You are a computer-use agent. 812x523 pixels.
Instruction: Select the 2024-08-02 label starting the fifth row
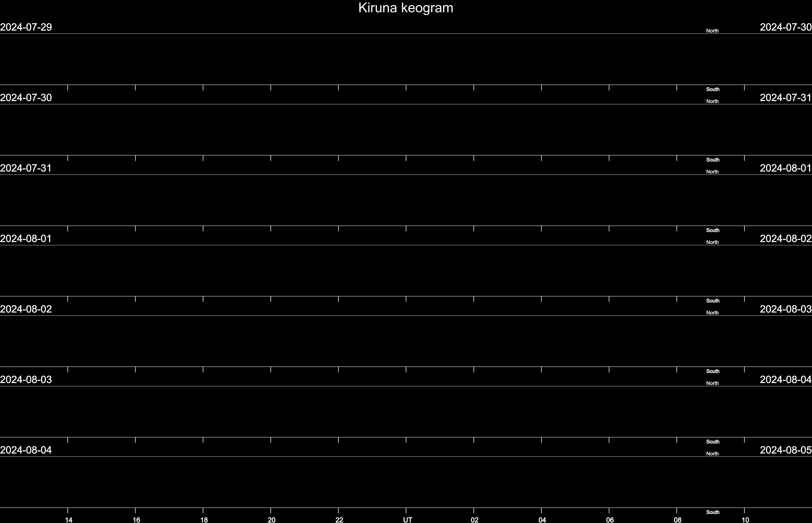click(26, 309)
